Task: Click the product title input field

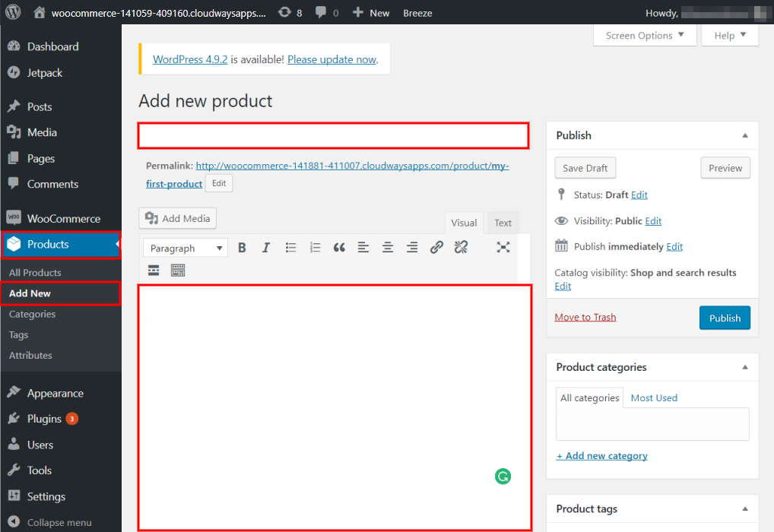Action: point(333,136)
